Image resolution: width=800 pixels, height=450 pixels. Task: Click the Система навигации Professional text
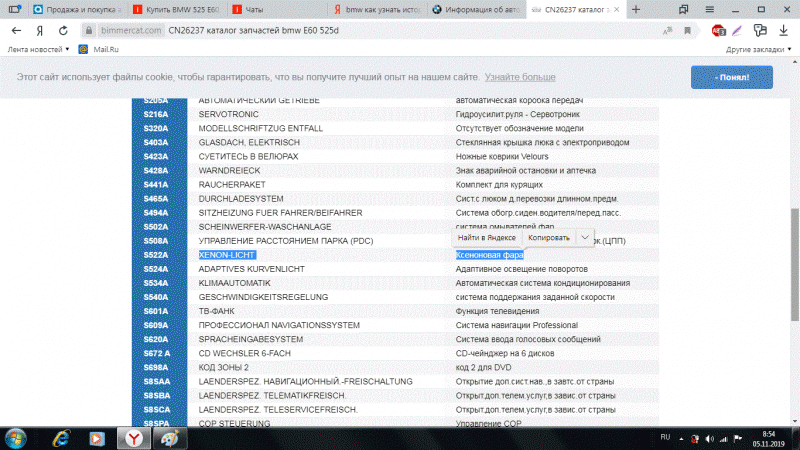point(516,325)
